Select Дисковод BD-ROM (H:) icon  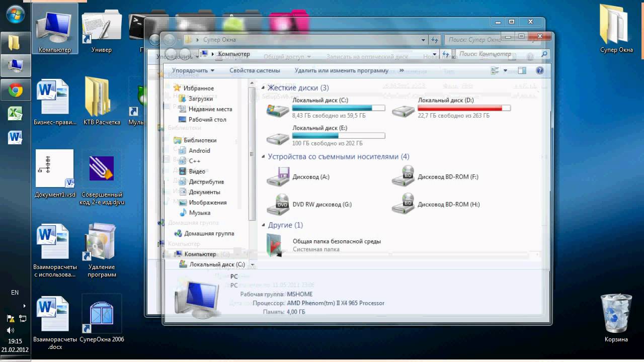(404, 205)
